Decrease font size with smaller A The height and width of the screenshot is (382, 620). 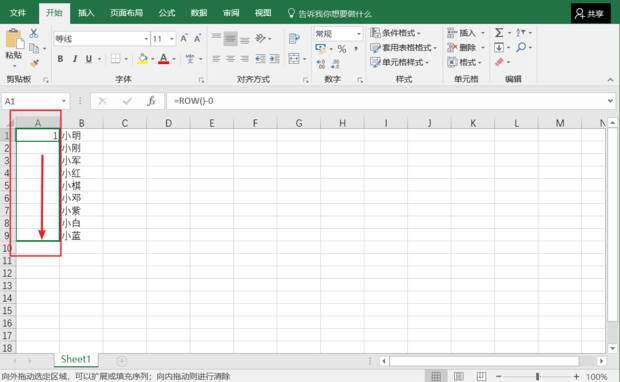[197, 38]
